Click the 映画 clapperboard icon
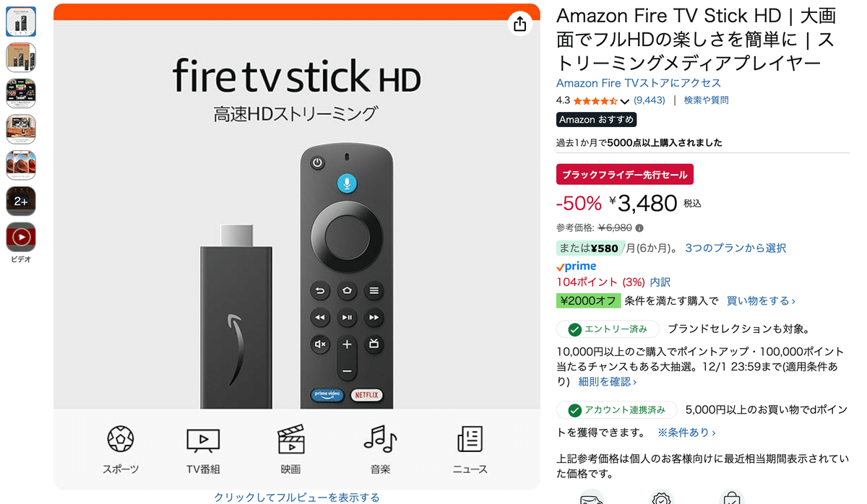 click(x=291, y=439)
